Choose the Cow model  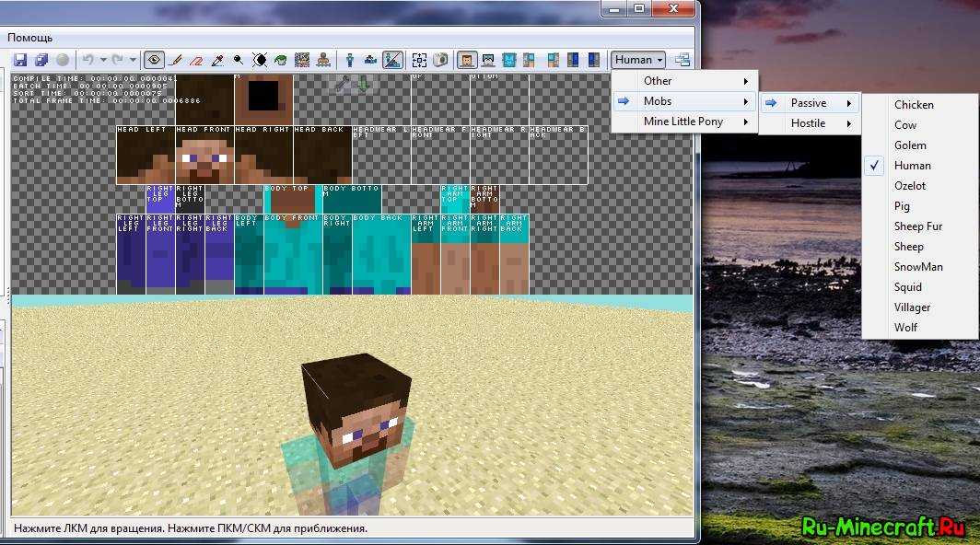920,125
